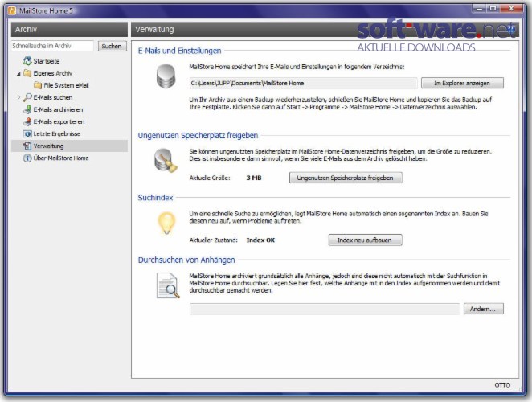Click the MailStore Home title bar icon
Screen dimensions: 532x402
12,10
